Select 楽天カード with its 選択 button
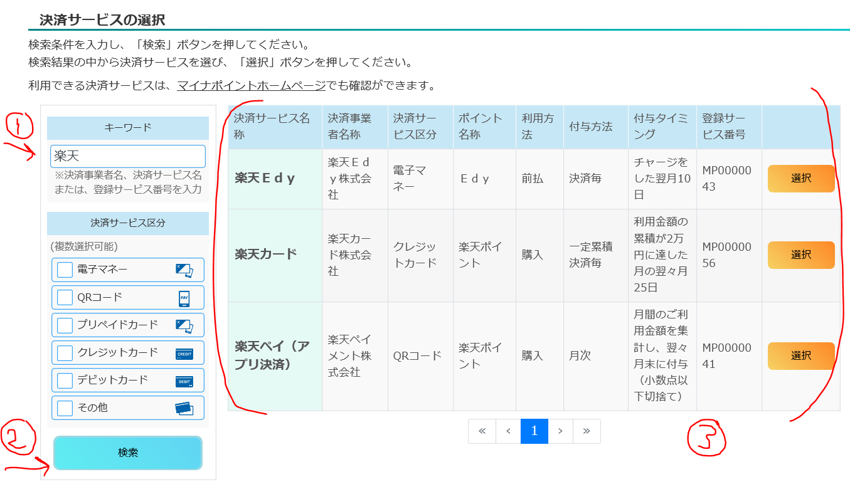850x504 pixels. (801, 255)
